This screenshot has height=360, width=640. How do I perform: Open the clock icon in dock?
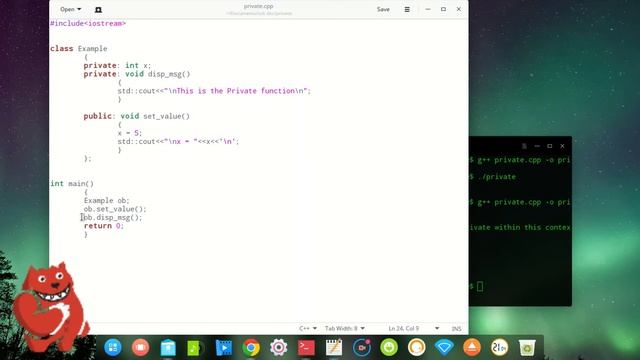500,348
